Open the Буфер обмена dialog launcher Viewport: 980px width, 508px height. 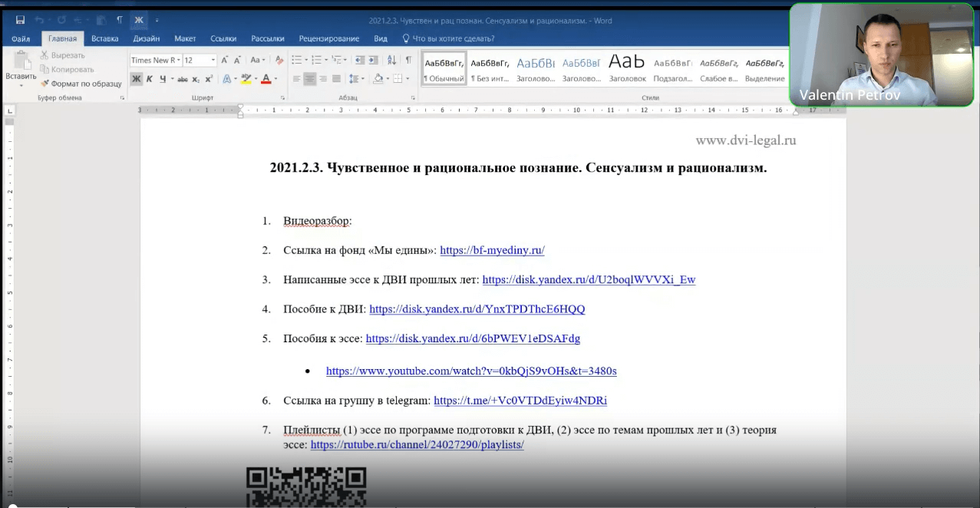click(122, 98)
